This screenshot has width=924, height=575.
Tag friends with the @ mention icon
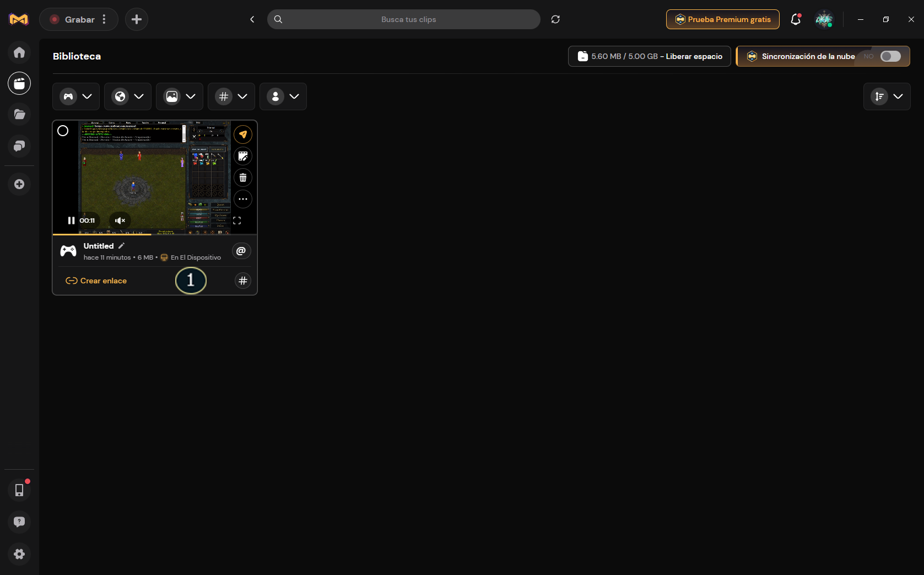(x=241, y=251)
